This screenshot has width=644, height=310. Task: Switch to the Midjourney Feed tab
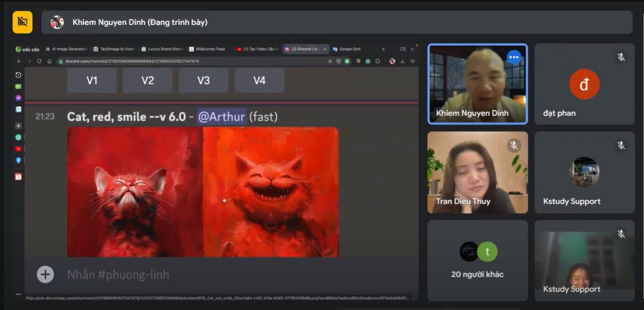click(x=209, y=49)
